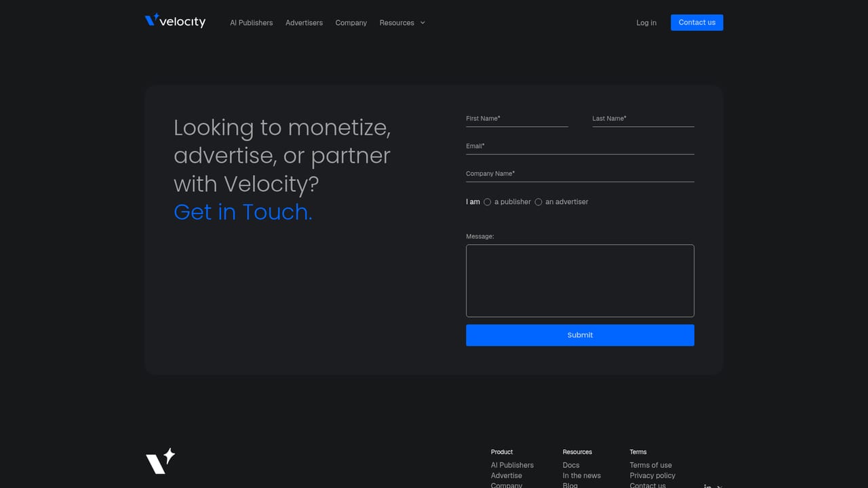Click the footer Velocity V logo
Screen dimensions: 868x488
(161, 461)
